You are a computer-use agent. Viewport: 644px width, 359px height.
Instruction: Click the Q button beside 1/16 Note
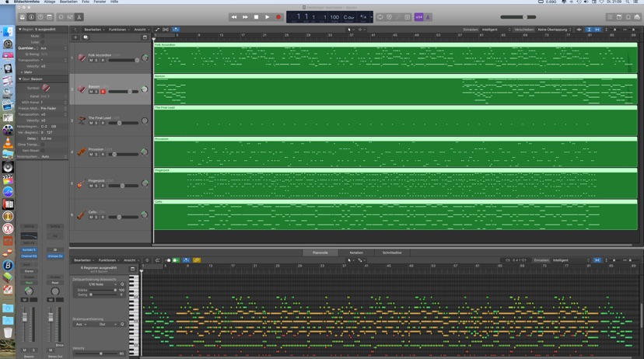(122, 284)
